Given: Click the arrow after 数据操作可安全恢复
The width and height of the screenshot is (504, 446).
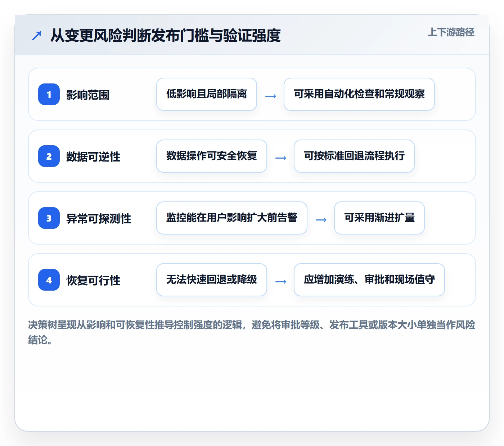Looking at the screenshot, I should 281,158.
